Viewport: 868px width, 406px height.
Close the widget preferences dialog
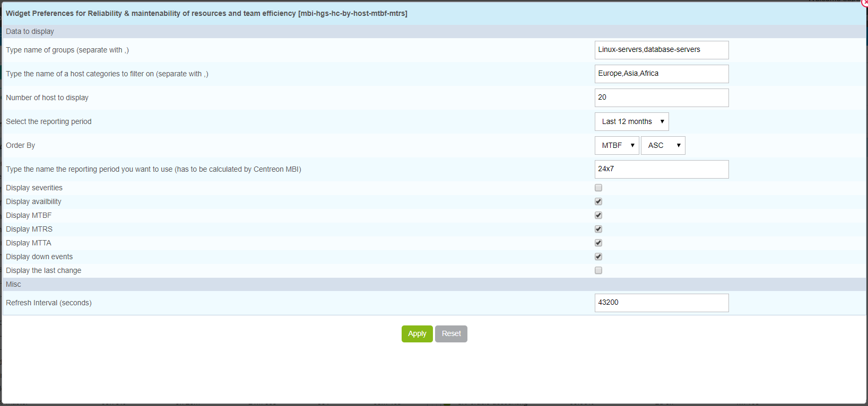(865, 2)
